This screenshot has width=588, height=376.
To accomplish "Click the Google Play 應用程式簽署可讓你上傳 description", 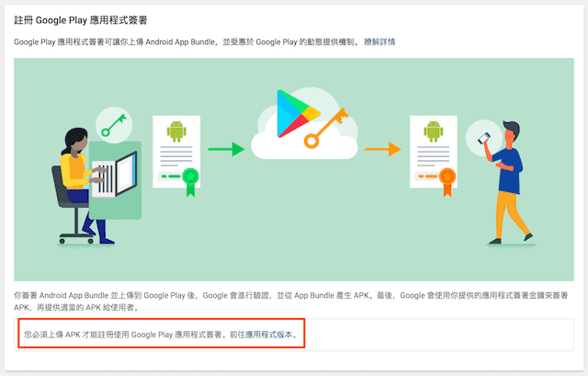I will click(187, 41).
